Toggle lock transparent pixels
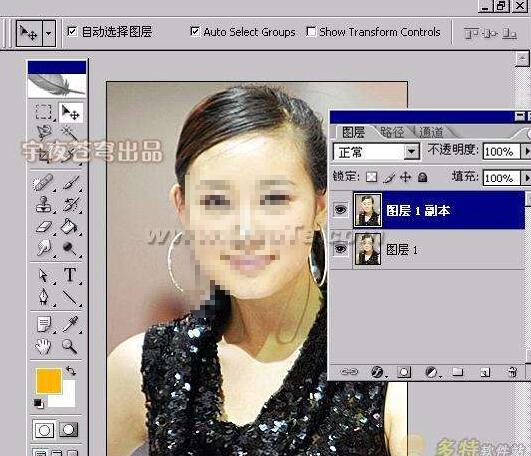The height and width of the screenshot is (456, 531). [x=371, y=177]
